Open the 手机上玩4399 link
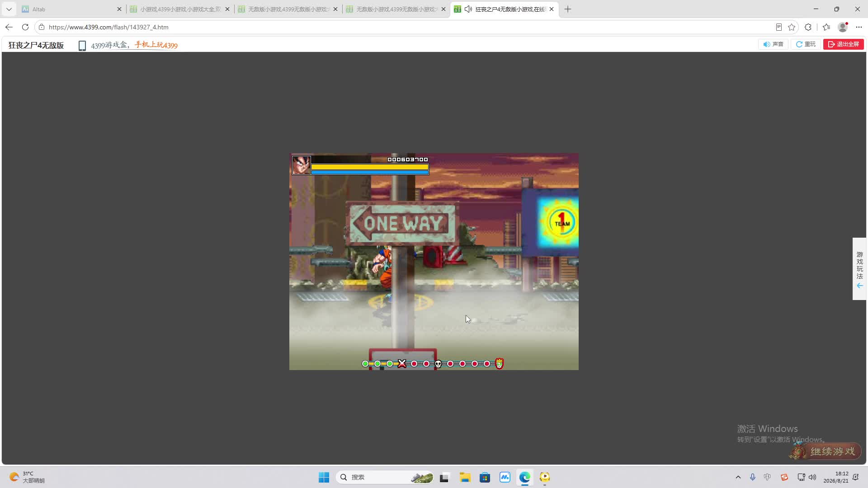Image resolution: width=868 pixels, height=488 pixels. pyautogui.click(x=156, y=45)
